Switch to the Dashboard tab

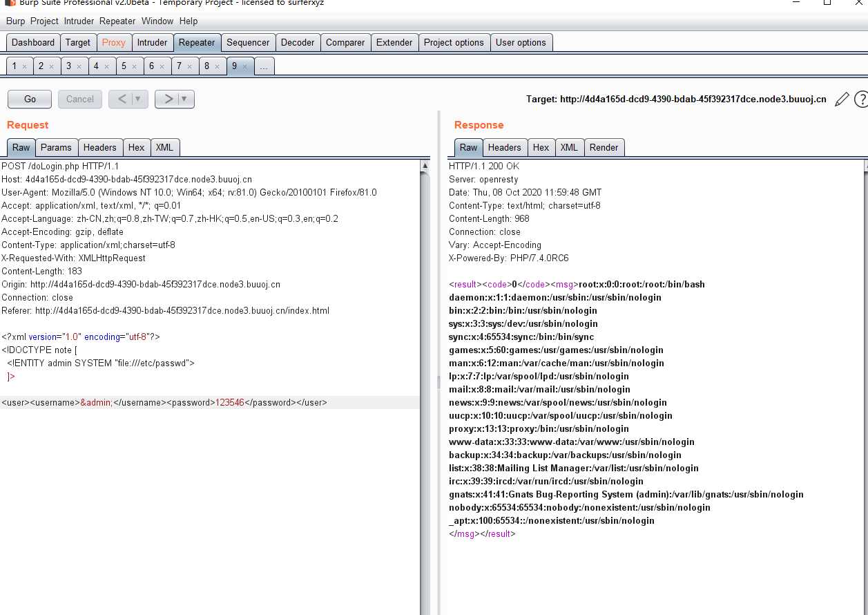(x=33, y=42)
